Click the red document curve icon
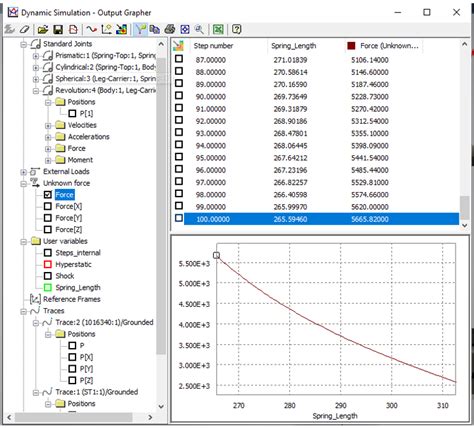The width and height of the screenshot is (474, 428). tap(73, 29)
